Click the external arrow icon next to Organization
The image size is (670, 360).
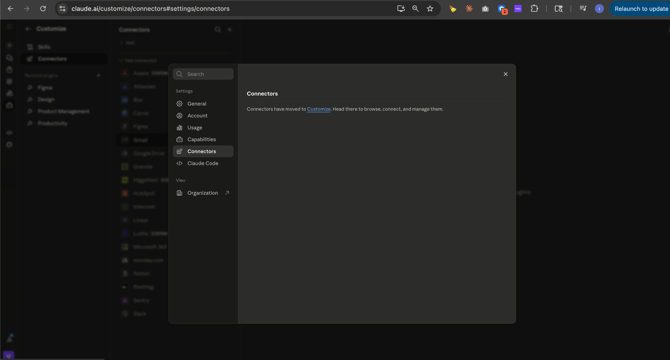(x=227, y=193)
